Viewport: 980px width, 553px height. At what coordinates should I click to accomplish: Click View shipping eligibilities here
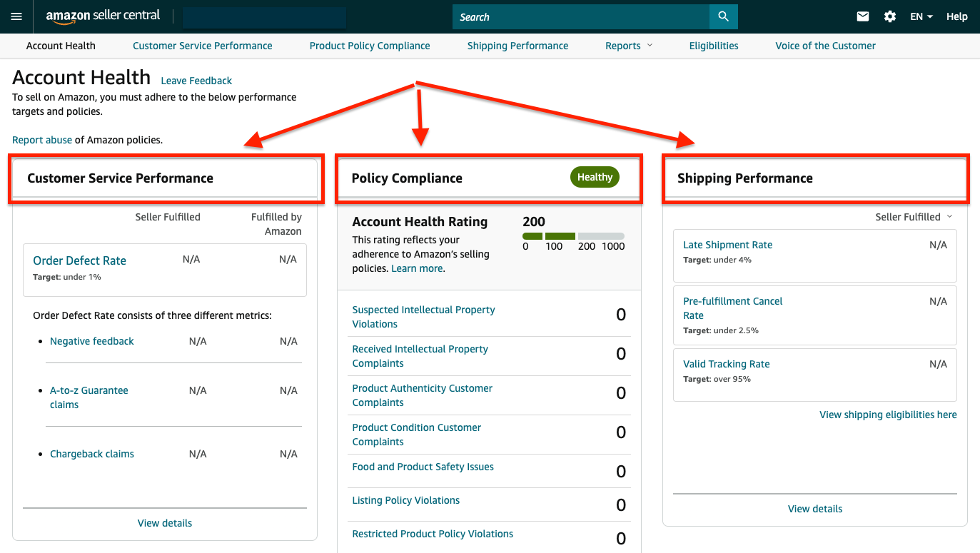(888, 415)
